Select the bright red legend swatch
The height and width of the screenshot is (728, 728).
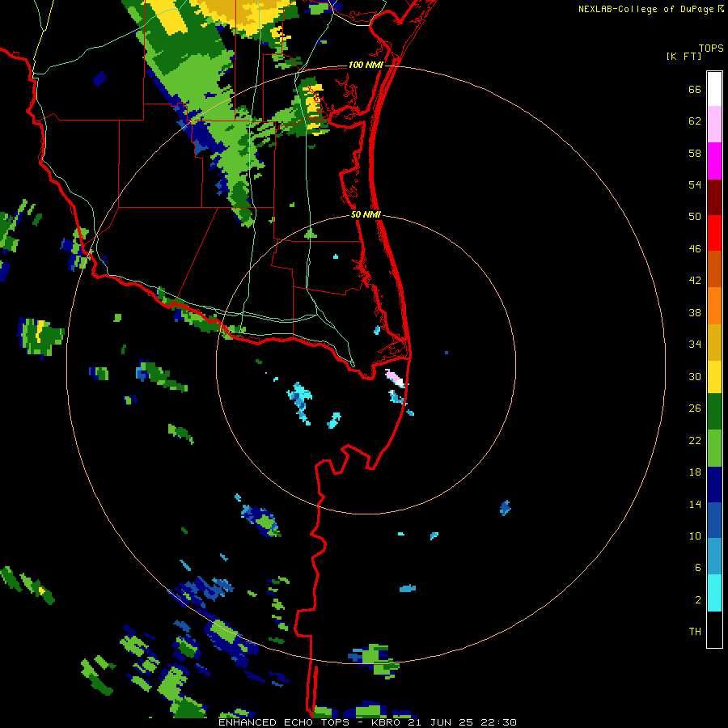coord(714,233)
